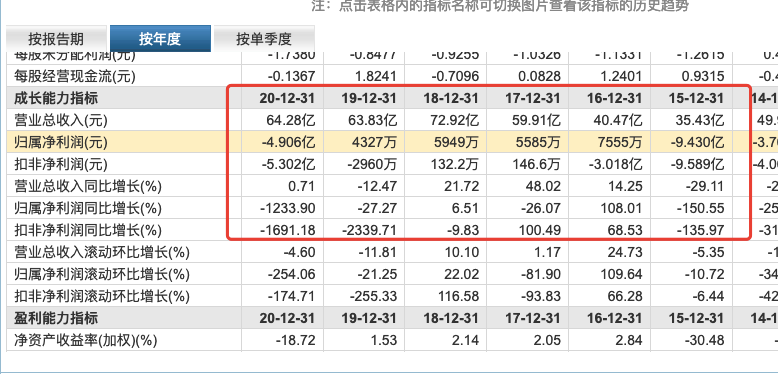Screen dimensions: 778x374
Task: Click the 5585万 net profit cell
Action: pos(539,142)
